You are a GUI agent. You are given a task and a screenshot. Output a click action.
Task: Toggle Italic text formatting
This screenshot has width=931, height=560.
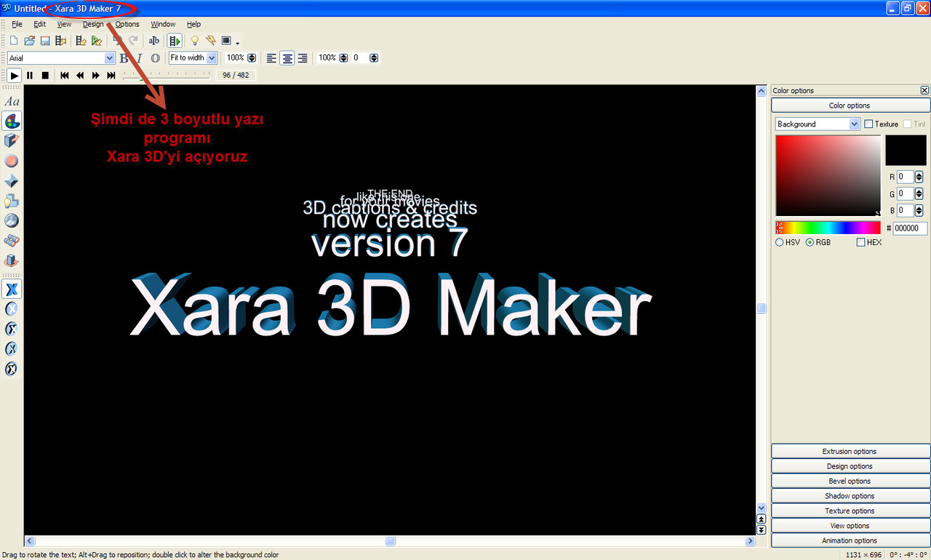coord(139,58)
